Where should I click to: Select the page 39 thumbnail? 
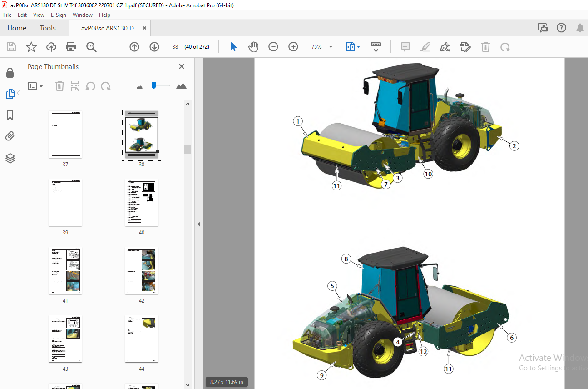pyautogui.click(x=65, y=203)
